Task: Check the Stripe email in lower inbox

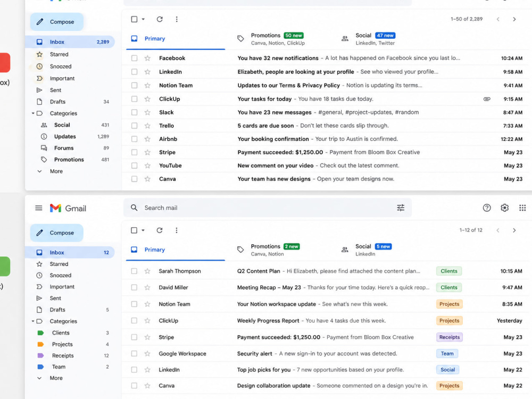Action: (x=135, y=337)
